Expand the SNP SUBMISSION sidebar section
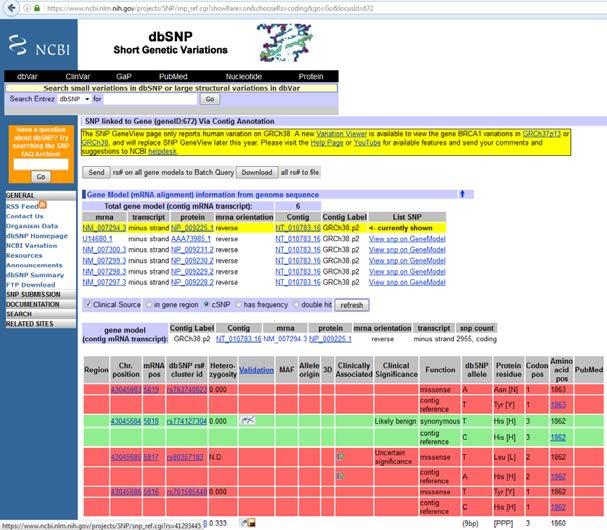Viewport: 607px width, 530px height. click(x=40, y=294)
